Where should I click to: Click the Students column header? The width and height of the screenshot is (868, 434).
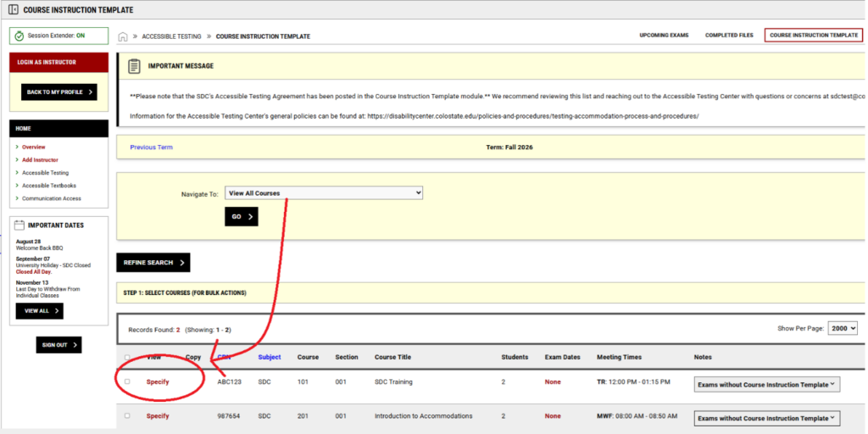point(515,357)
